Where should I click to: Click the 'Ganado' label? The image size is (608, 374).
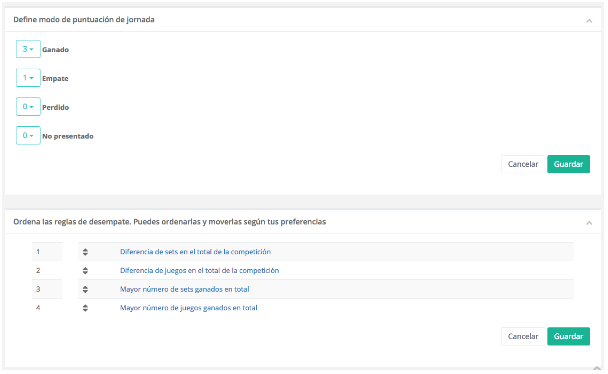[x=55, y=50]
